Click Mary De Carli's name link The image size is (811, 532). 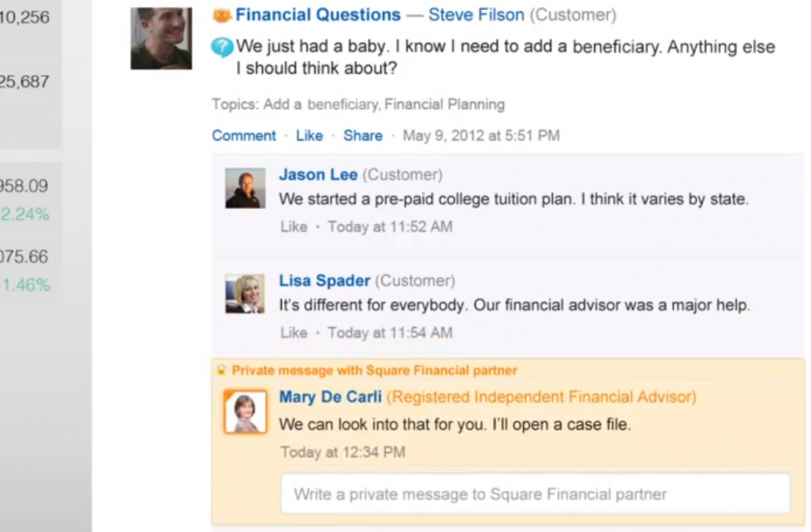coord(330,397)
